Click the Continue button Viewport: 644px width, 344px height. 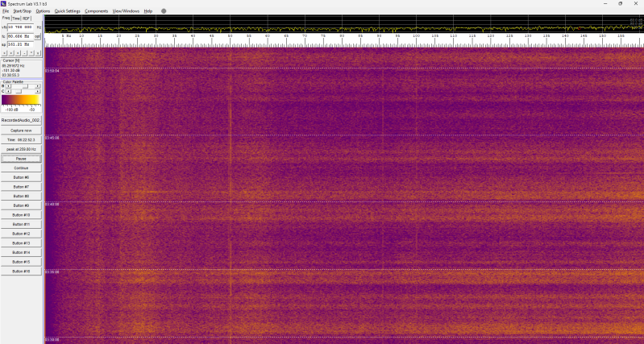[21, 168]
